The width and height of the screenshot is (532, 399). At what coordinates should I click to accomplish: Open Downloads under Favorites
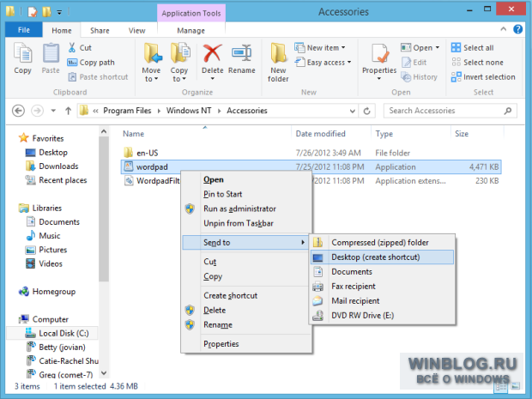51,166
